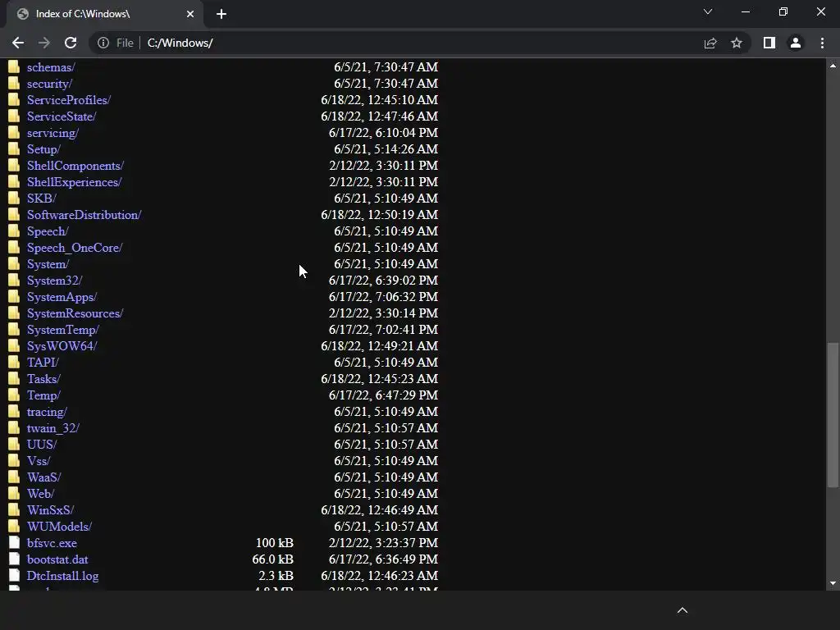Open the WUModels/ folder
The width and height of the screenshot is (840, 630).
(59, 526)
